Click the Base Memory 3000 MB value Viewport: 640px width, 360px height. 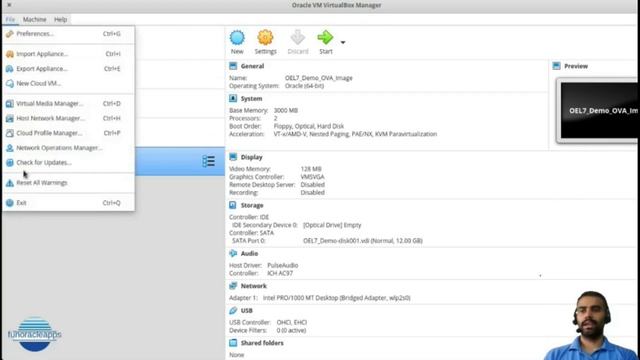[286, 111]
